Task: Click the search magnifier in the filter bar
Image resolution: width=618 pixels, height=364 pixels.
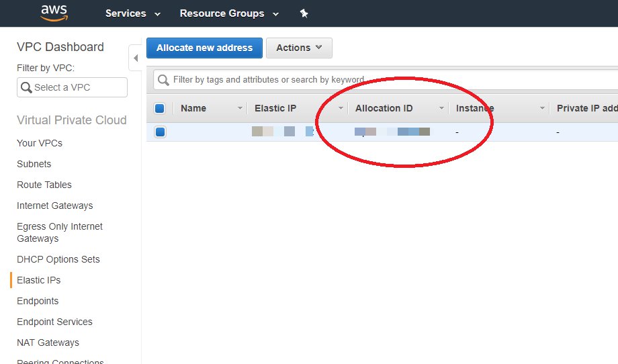Action: (163, 80)
